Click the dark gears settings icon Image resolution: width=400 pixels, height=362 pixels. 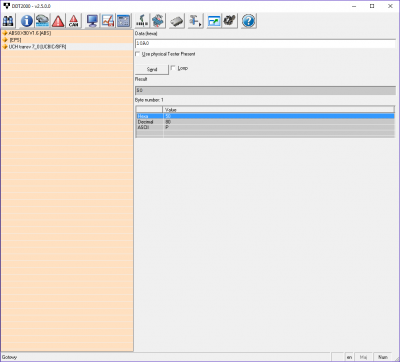point(230,21)
